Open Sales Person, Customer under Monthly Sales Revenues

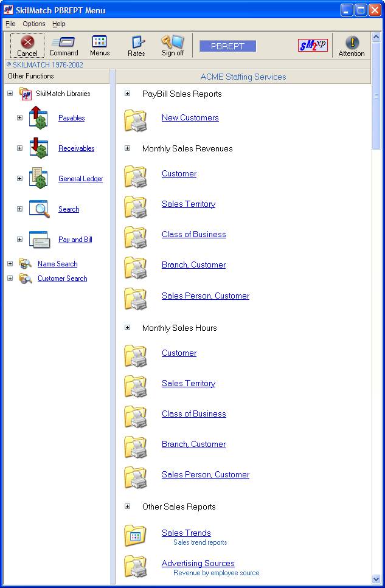tap(206, 296)
